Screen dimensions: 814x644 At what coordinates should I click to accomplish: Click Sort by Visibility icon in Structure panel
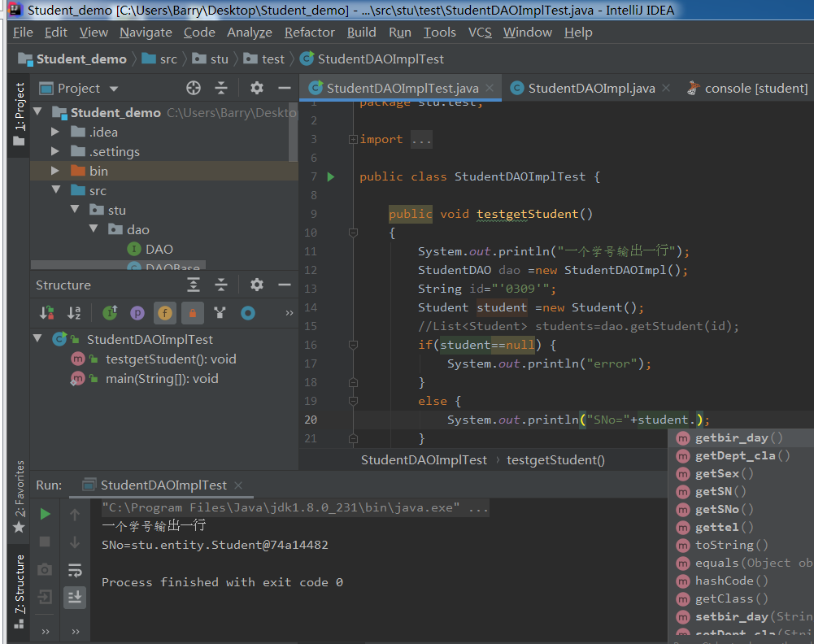tap(47, 312)
